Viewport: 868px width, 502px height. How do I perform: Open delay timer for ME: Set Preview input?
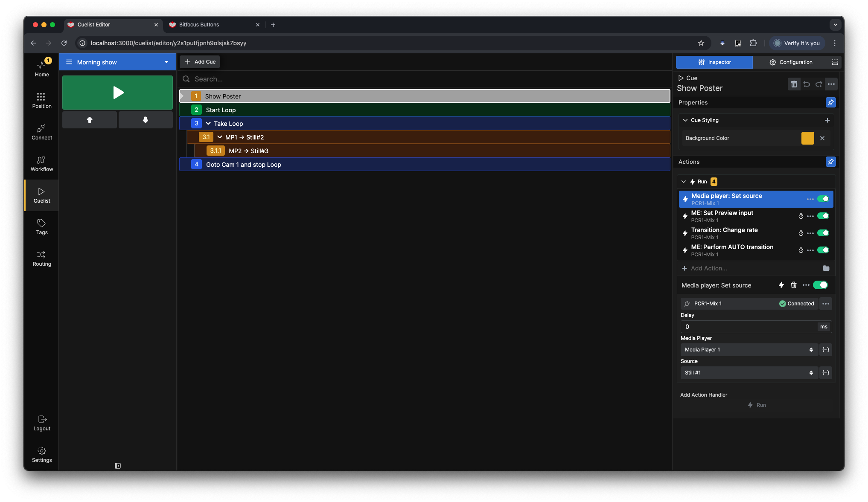[801, 216]
